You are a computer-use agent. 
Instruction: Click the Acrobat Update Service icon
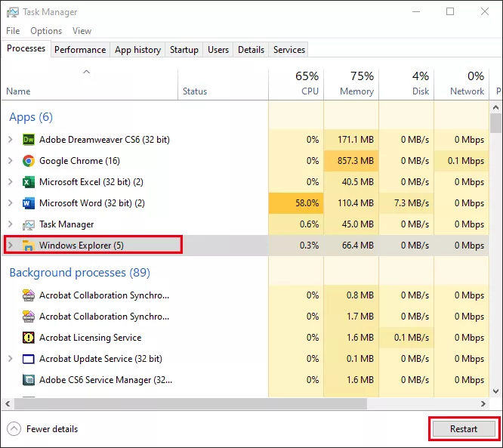coord(29,359)
